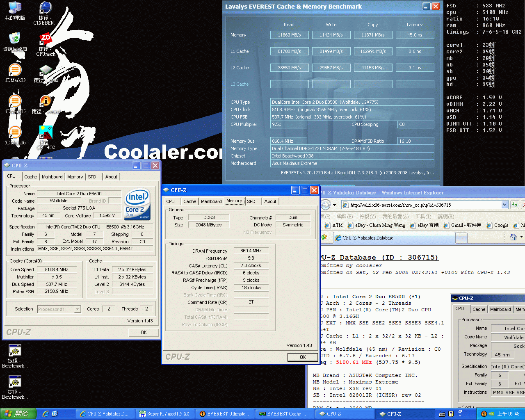The height and width of the screenshot is (420, 525).
Task: Click Internet Explorer forward arrow button
Action: (326, 204)
